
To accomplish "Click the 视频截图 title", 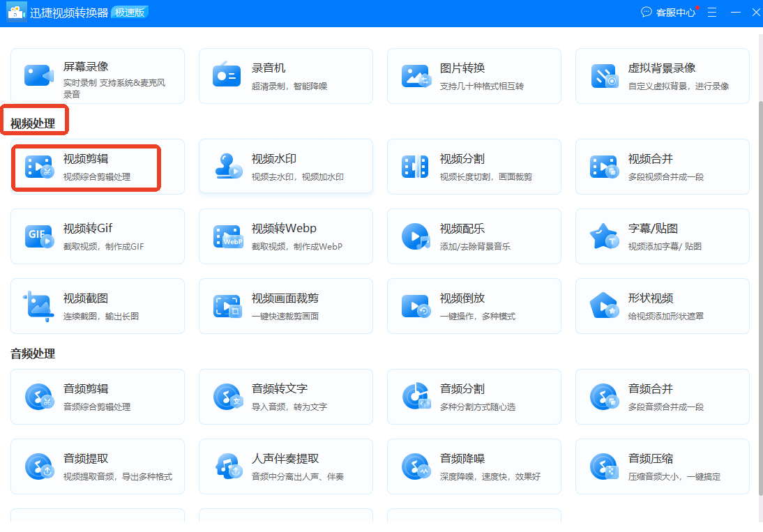I will [86, 298].
